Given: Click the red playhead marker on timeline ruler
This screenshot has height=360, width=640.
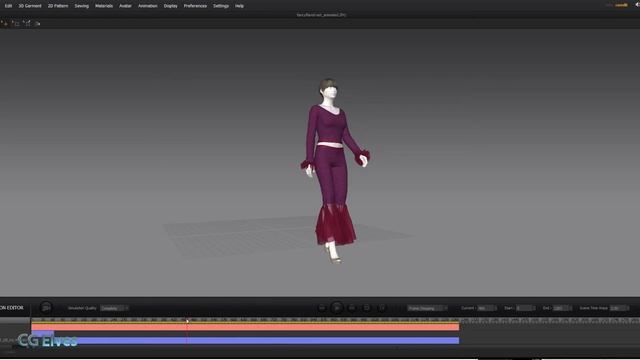Looking at the screenshot, I should pyautogui.click(x=187, y=321).
